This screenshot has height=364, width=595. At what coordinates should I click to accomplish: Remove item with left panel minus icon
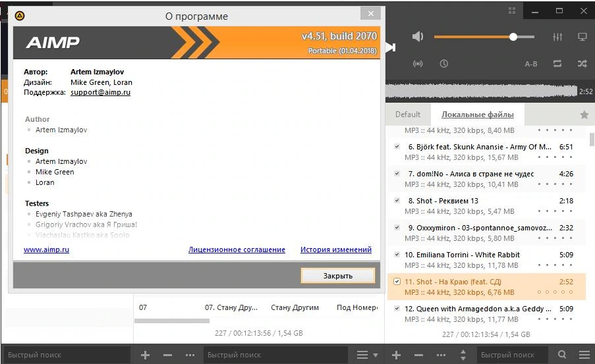[x=168, y=355]
